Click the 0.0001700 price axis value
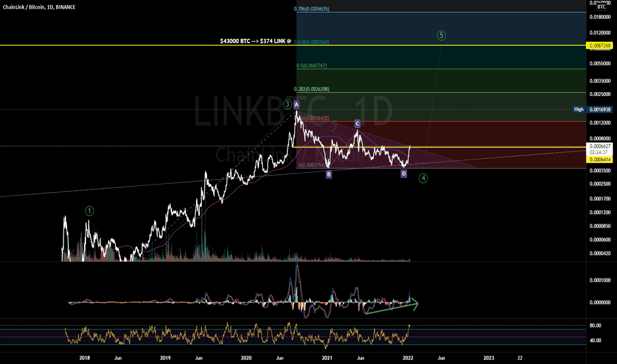 click(x=600, y=199)
